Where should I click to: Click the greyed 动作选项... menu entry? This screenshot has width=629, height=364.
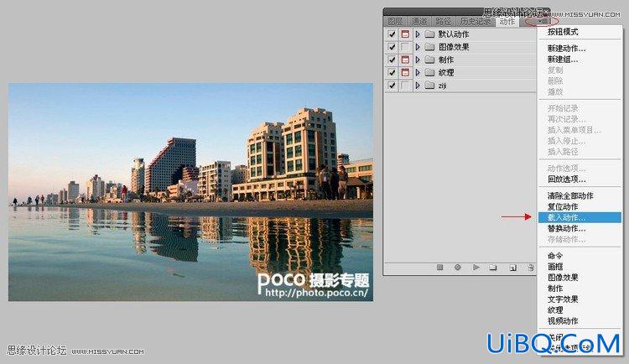(x=567, y=168)
